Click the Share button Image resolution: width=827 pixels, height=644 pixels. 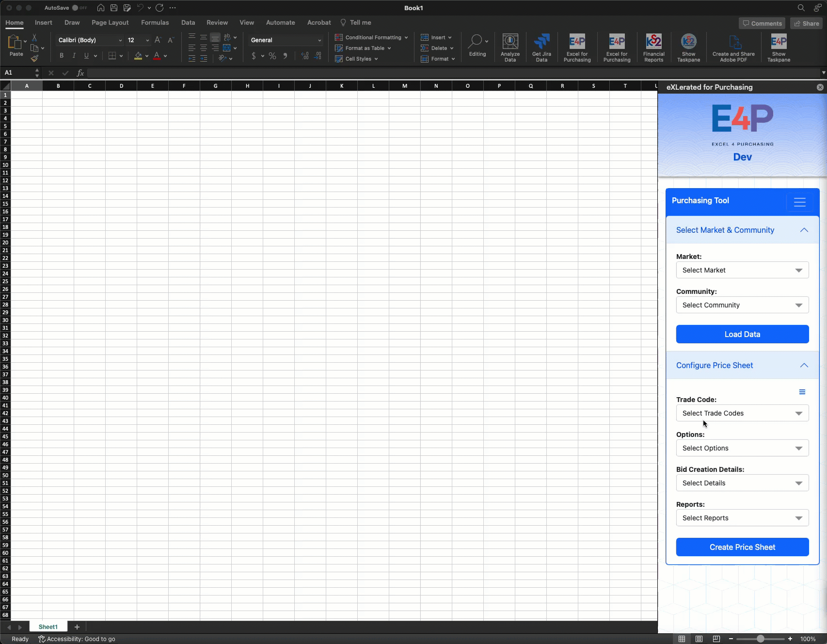coord(806,23)
